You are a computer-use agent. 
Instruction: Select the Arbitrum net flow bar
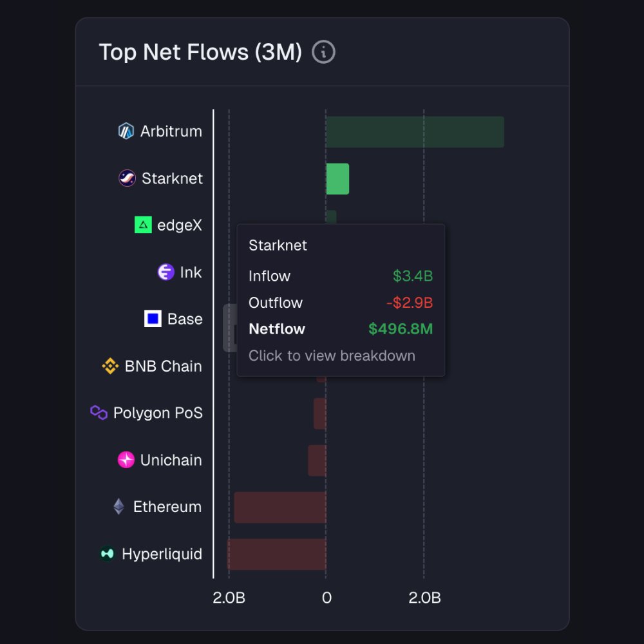(415, 132)
